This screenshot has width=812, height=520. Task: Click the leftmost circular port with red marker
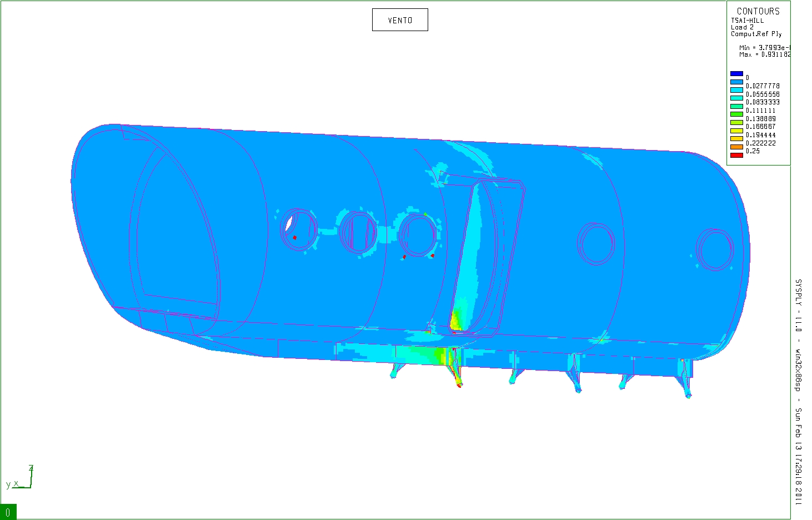[x=299, y=230]
